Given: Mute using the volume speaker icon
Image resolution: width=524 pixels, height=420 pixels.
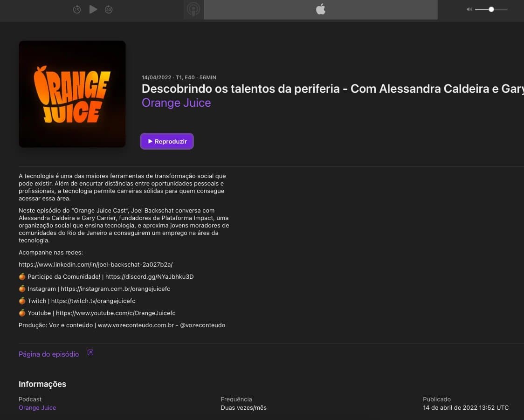Looking at the screenshot, I should pos(469,9).
